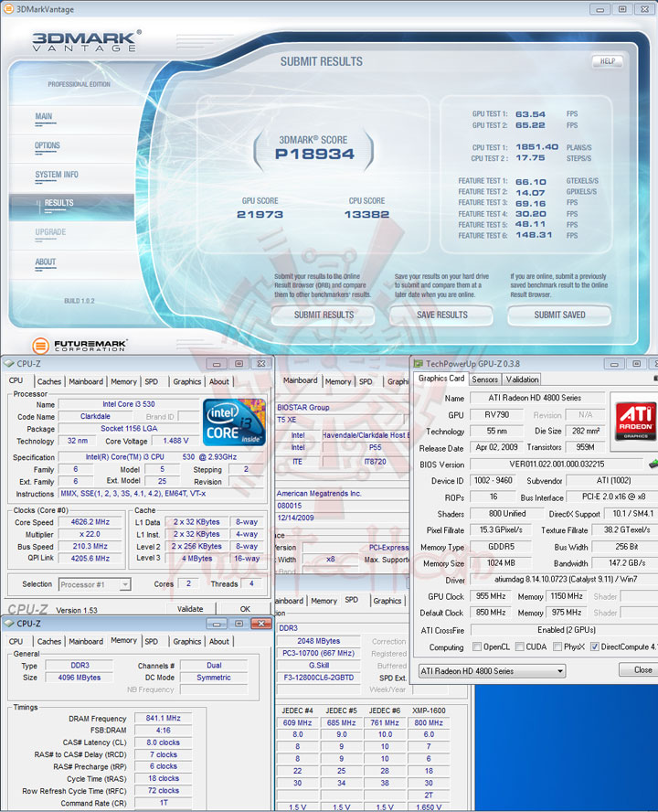Viewport: 658px width, 812px height.
Task: Switch to Sensors tab in GPU-Z
Action: [485, 379]
